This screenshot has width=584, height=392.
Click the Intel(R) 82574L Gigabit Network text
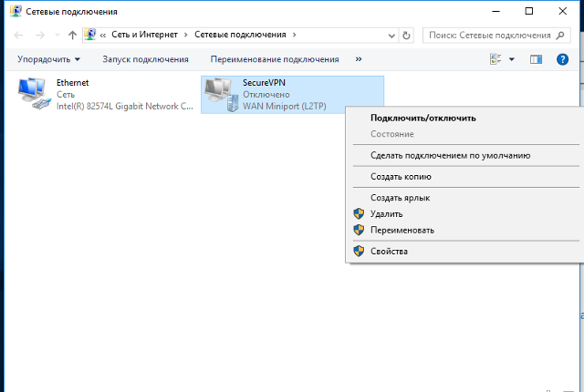(x=125, y=107)
